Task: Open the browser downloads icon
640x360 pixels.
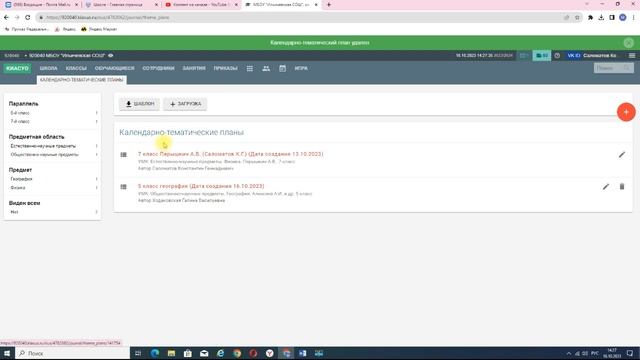Action: coord(601,18)
